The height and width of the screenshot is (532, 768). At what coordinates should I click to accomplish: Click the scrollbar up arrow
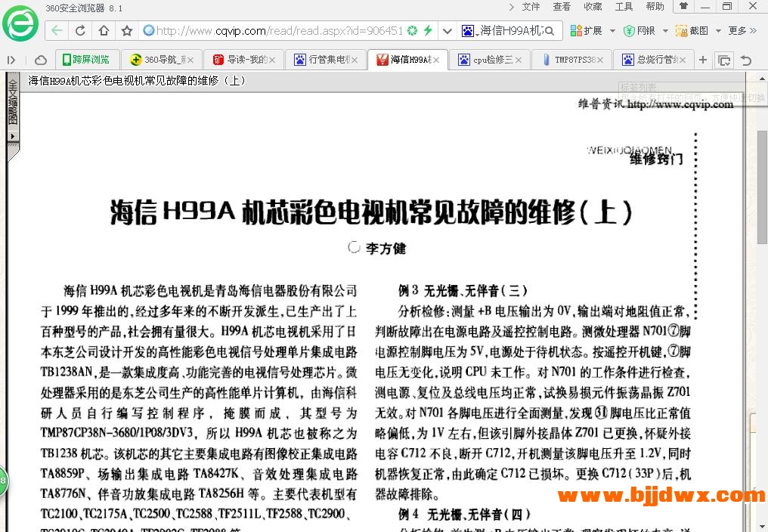tap(762, 79)
